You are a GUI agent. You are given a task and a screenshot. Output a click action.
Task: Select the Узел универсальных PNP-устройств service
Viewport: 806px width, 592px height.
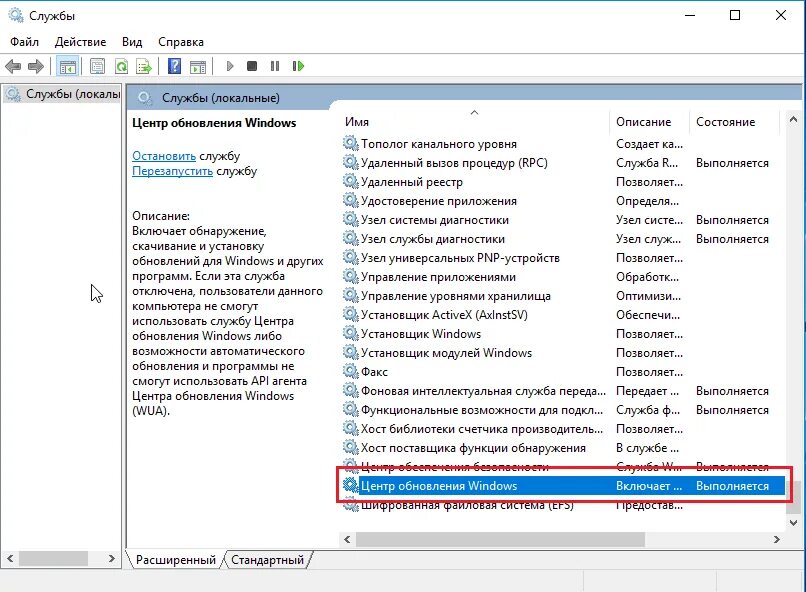(563, 258)
